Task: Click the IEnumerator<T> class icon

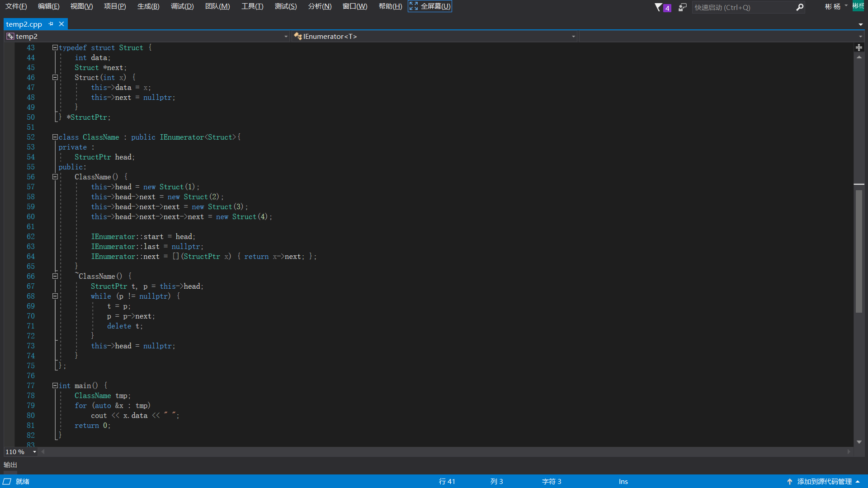Action: pos(297,36)
